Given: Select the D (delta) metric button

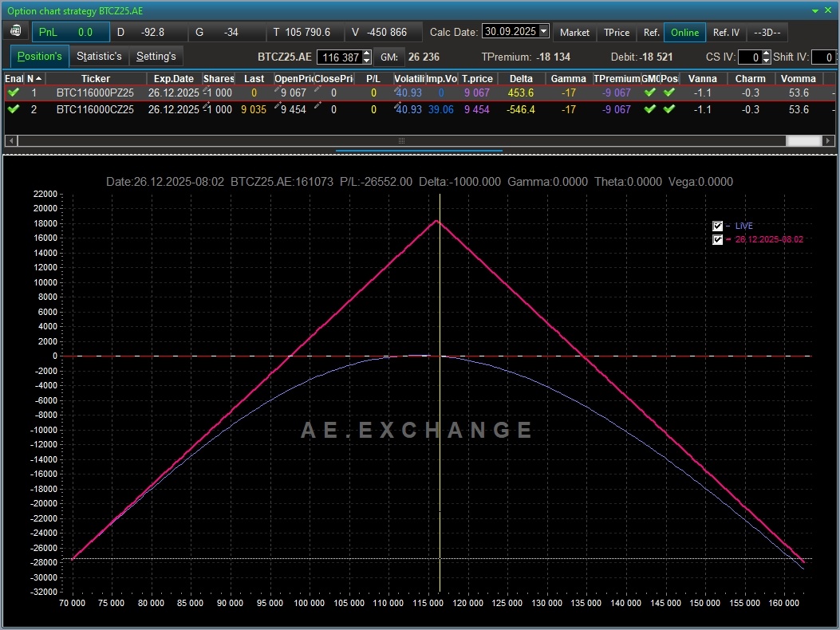Looking at the screenshot, I should (149, 32).
